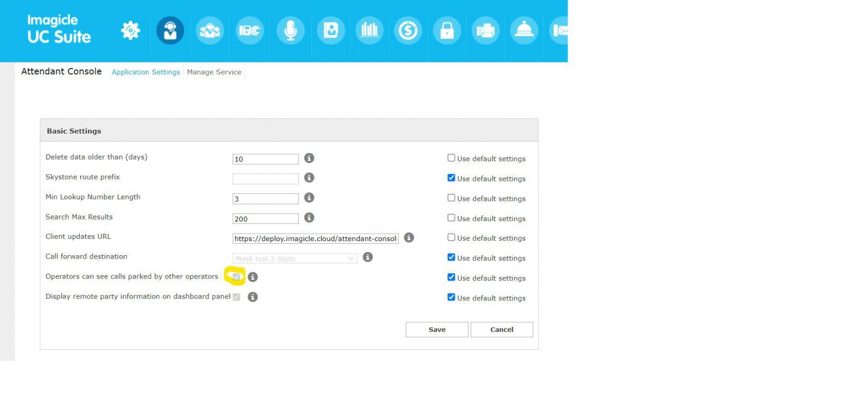Viewport: 868px width, 410px height.
Task: Open the contacts directory book icon
Action: [330, 30]
